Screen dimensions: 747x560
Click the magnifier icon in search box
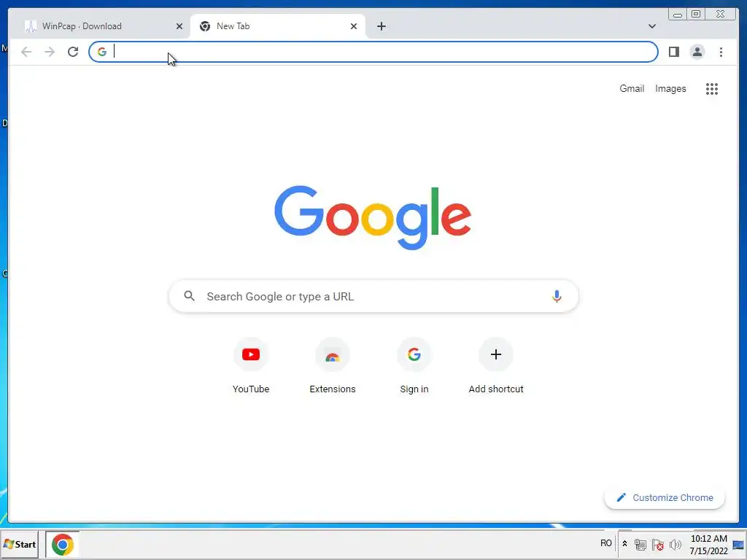pos(189,296)
